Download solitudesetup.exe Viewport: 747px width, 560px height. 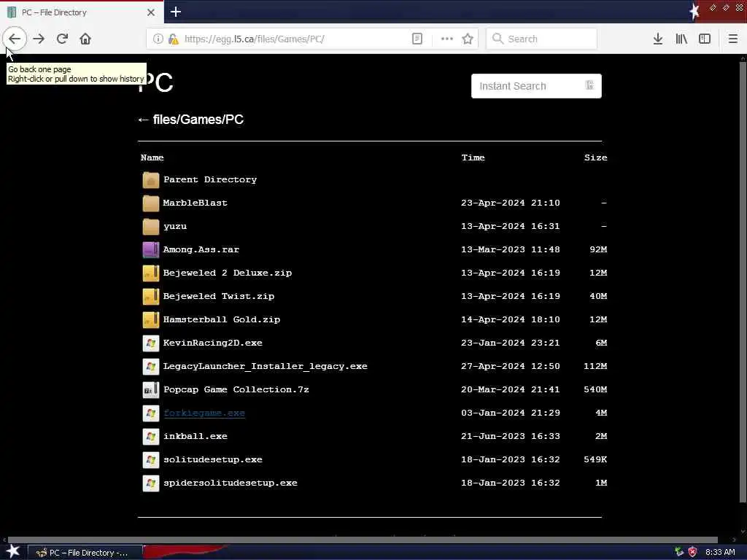[213, 459]
